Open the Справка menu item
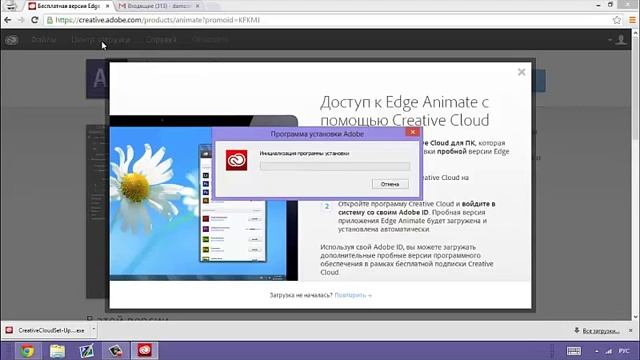 (161, 40)
